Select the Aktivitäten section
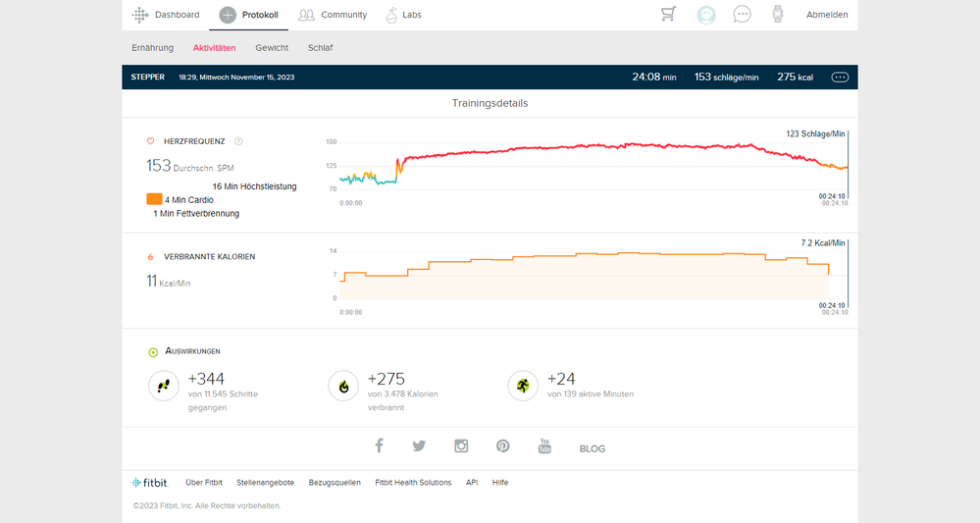This screenshot has height=523, width=980. click(215, 47)
